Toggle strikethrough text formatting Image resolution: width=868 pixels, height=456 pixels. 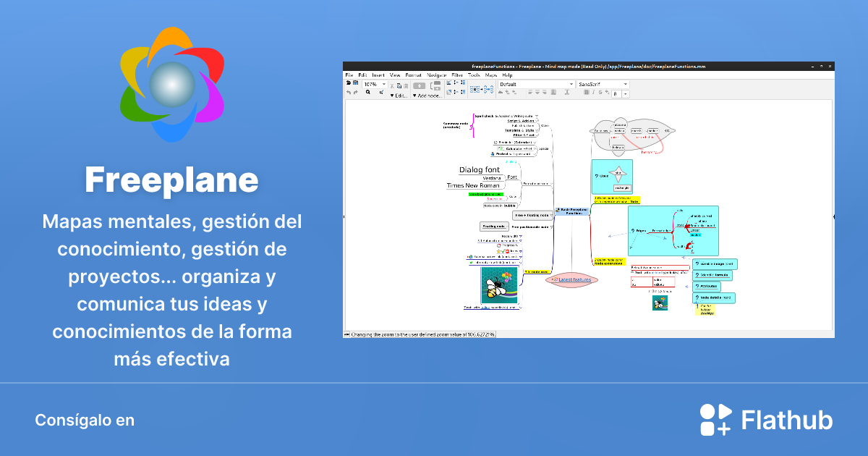tap(600, 93)
